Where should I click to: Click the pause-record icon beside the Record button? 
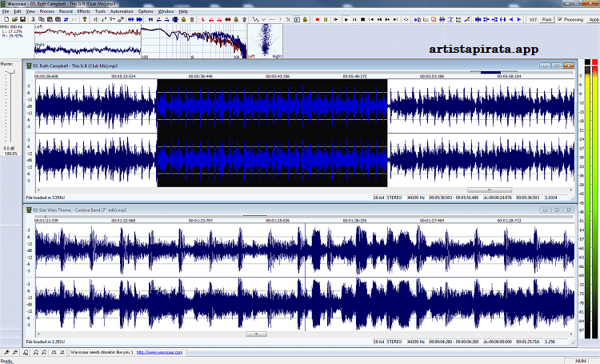326,19
